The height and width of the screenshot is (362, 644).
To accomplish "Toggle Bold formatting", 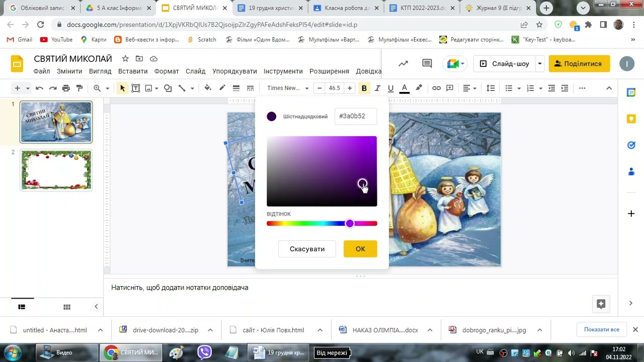I will coord(364,88).
